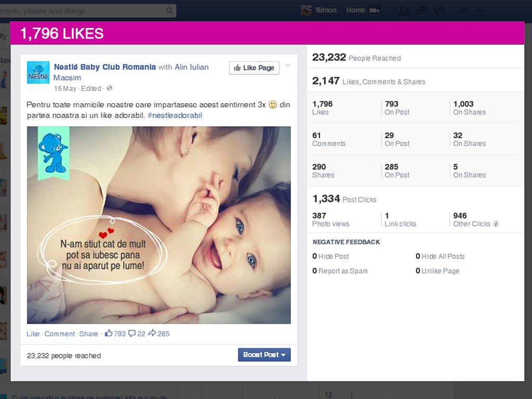
Task: Click the 1,003 On Shares stat
Action: pos(469,108)
